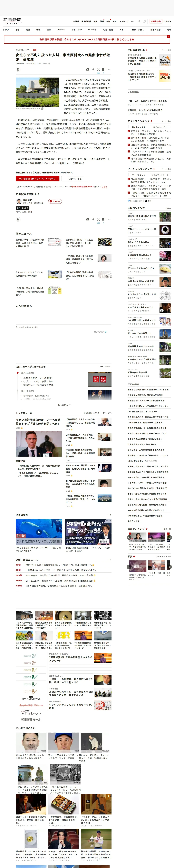Play the aquarium whale shark video
This screenshot has height=868, width=174.
tap(39, 532)
